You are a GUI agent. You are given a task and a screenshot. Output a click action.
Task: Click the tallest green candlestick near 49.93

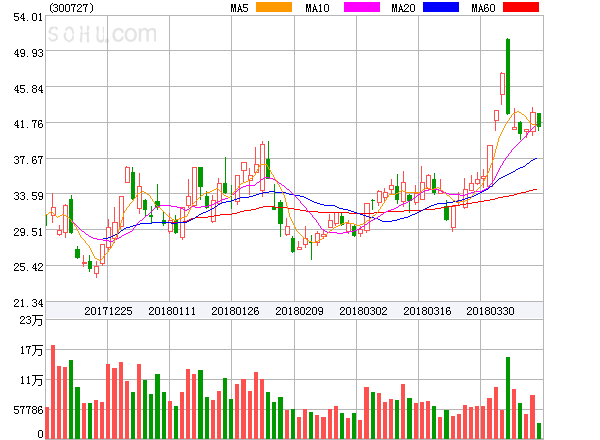508,77
